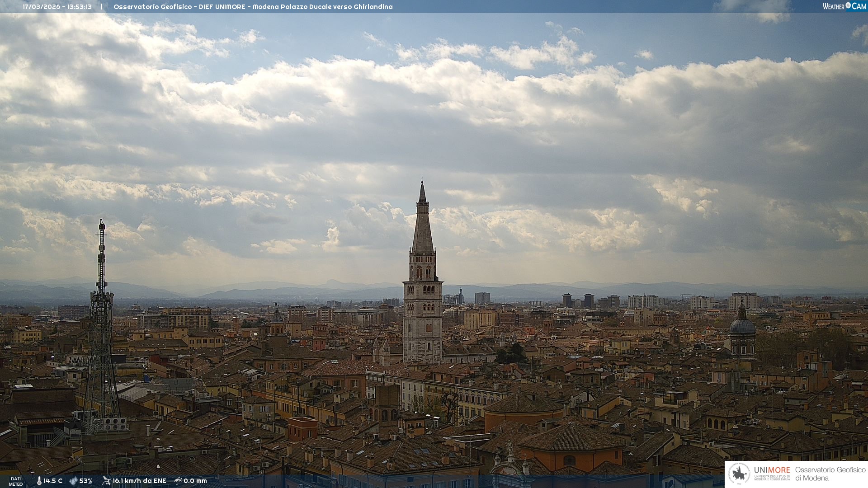The height and width of the screenshot is (488, 868).
Task: Click the Osservatorio Geofisico title text in header
Action: coord(153,7)
